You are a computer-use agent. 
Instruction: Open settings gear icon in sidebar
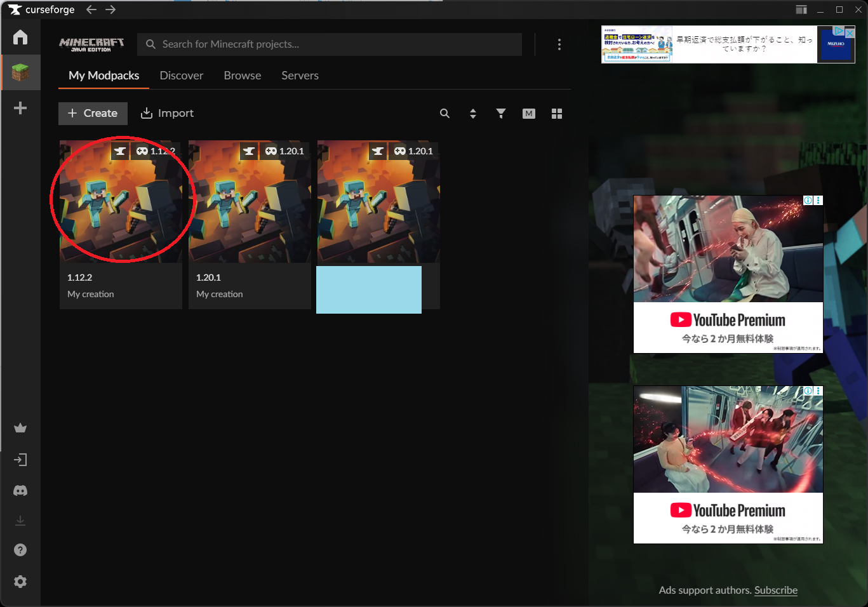20,582
